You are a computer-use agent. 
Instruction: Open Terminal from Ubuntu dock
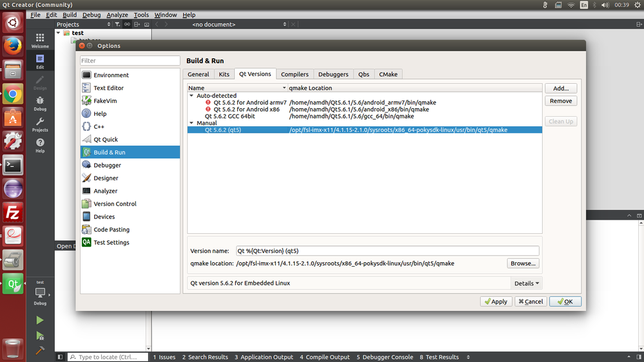point(13,166)
